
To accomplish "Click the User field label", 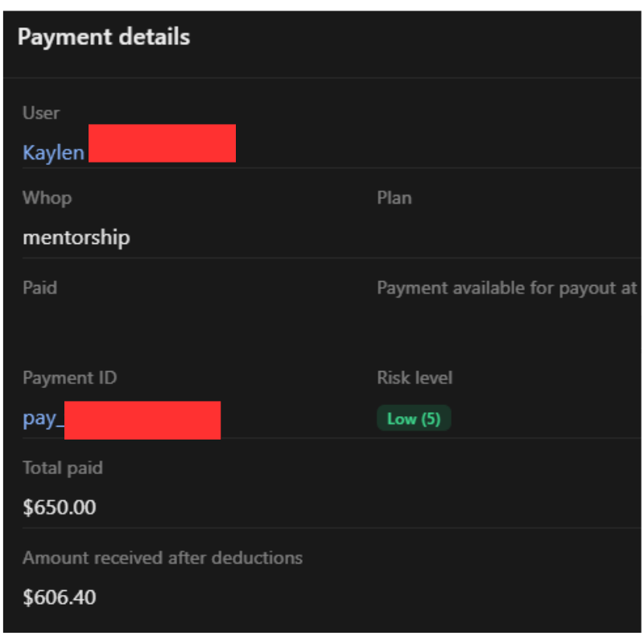I will click(x=41, y=114).
